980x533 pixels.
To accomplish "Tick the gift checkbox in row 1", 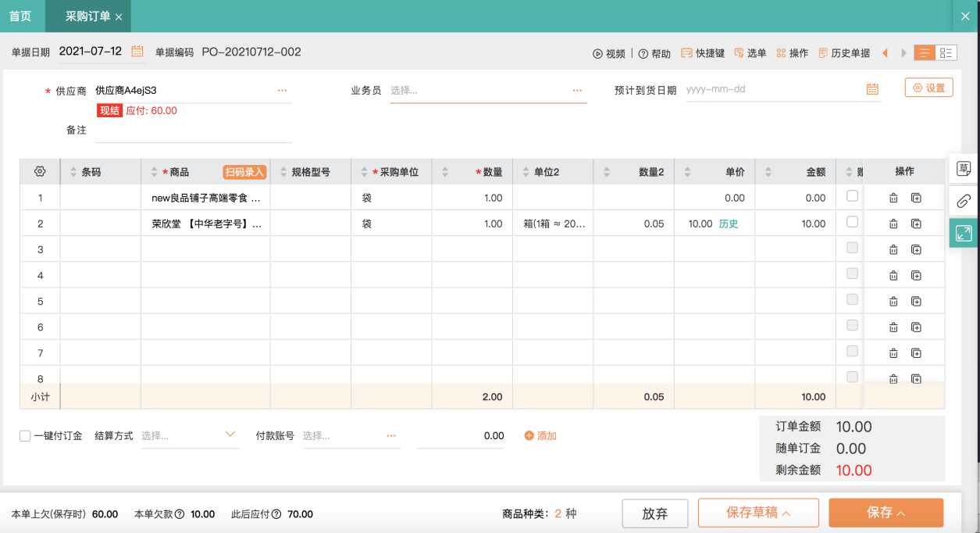I will tap(852, 196).
